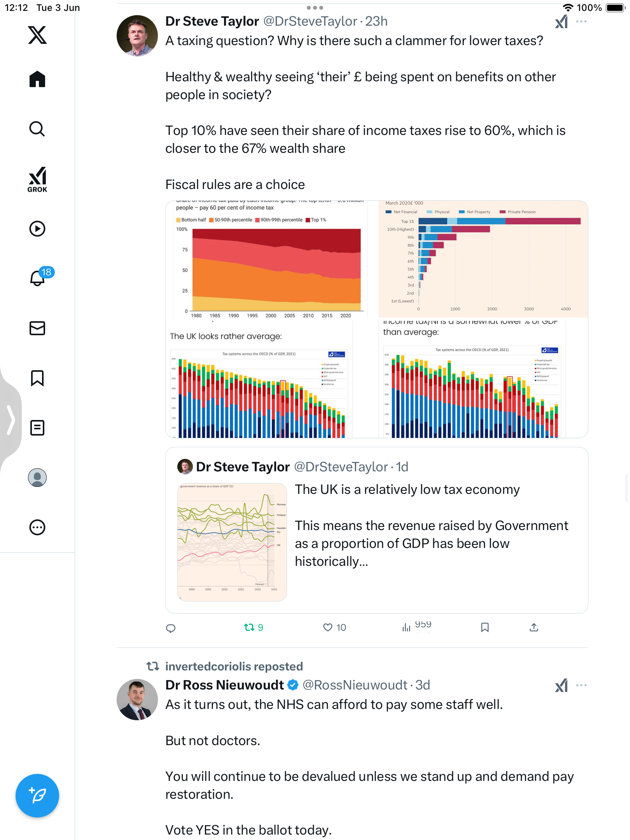Open the profile avatar icon
The image size is (630, 840).
(37, 478)
